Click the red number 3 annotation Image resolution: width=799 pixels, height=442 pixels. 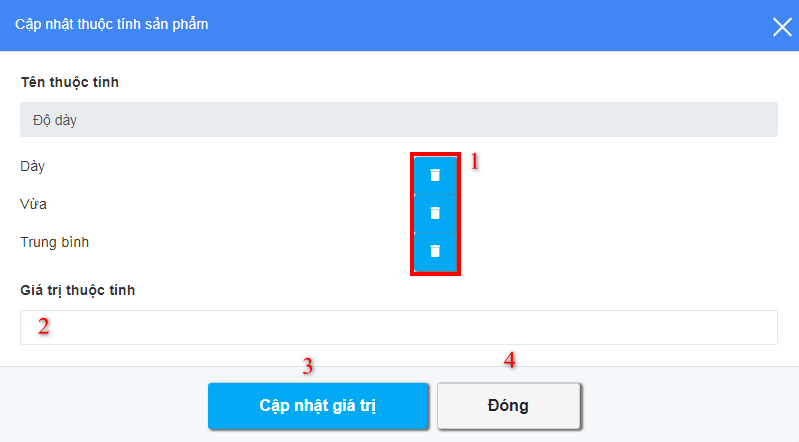pyautogui.click(x=308, y=366)
